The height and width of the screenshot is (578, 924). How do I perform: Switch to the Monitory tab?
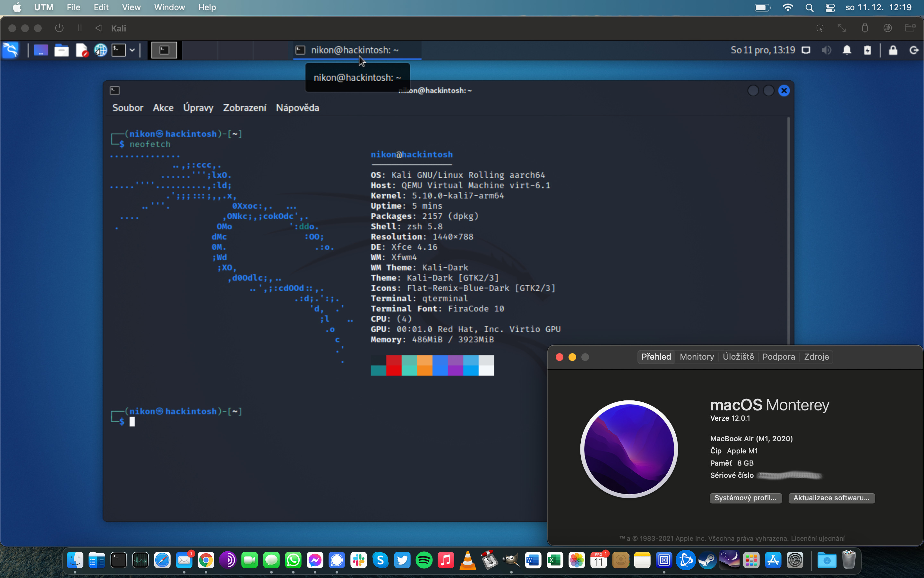(x=697, y=357)
